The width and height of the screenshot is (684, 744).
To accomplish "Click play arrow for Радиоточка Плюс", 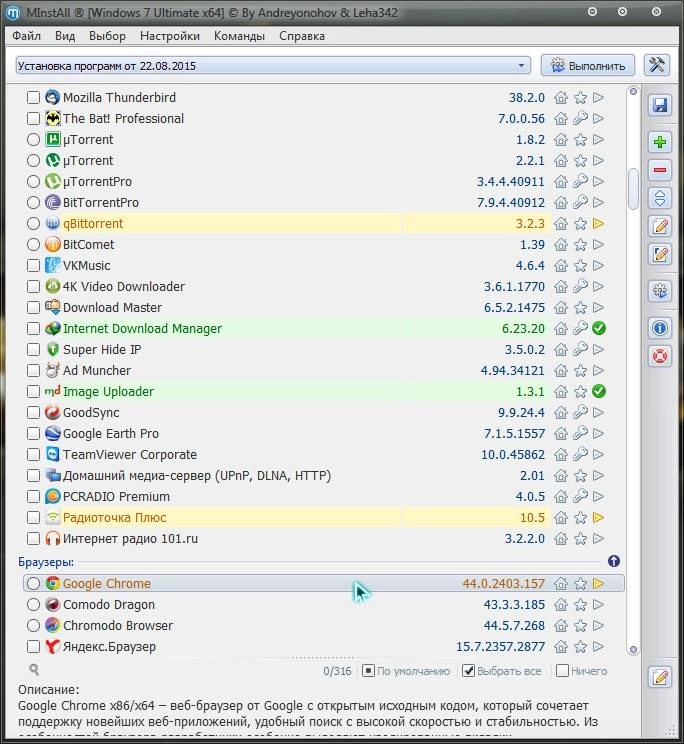I will point(599,517).
